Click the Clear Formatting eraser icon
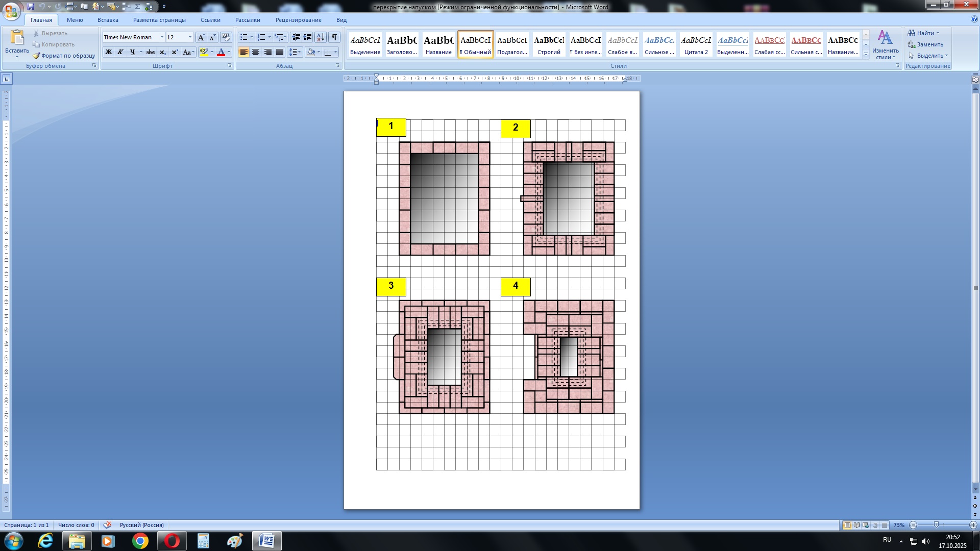Screen dimensions: 980x551 click(226, 37)
